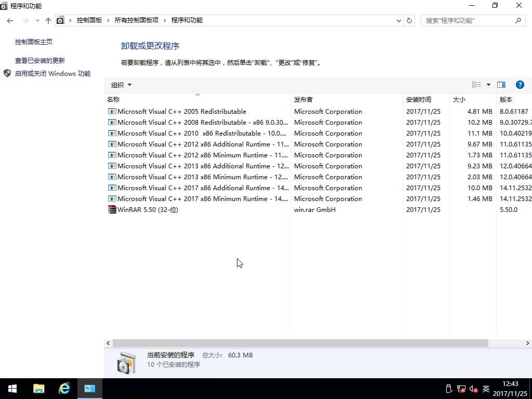Open help with the question mark icon
The width and height of the screenshot is (532, 399).
point(520,85)
